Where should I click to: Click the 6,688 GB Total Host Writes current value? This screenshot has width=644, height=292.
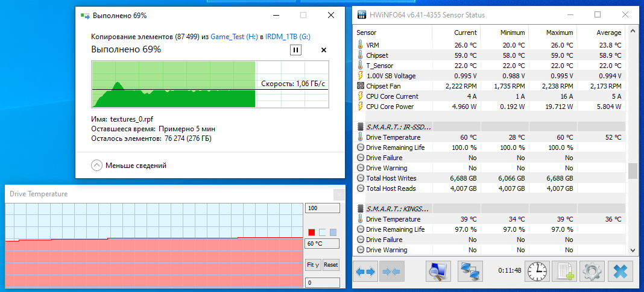click(x=463, y=178)
